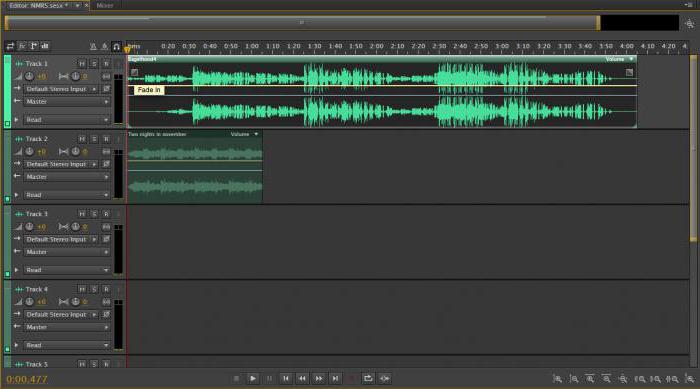Click the metronome icon beside the snapping icon
700x389 pixels.
coord(93,46)
